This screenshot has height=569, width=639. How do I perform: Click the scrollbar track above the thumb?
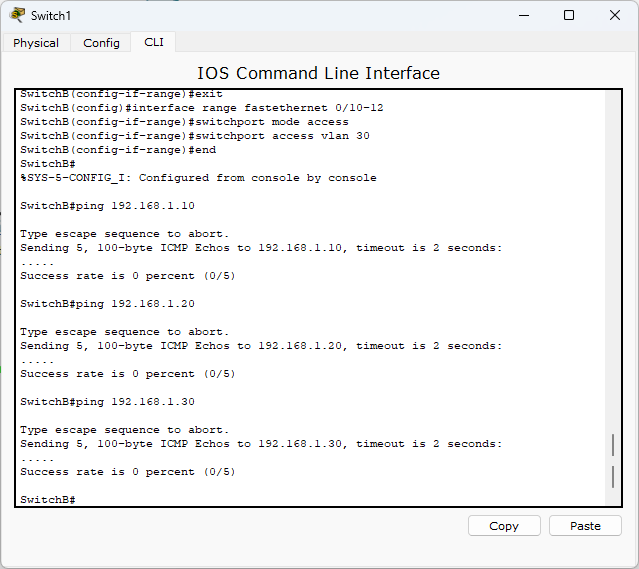point(613,261)
